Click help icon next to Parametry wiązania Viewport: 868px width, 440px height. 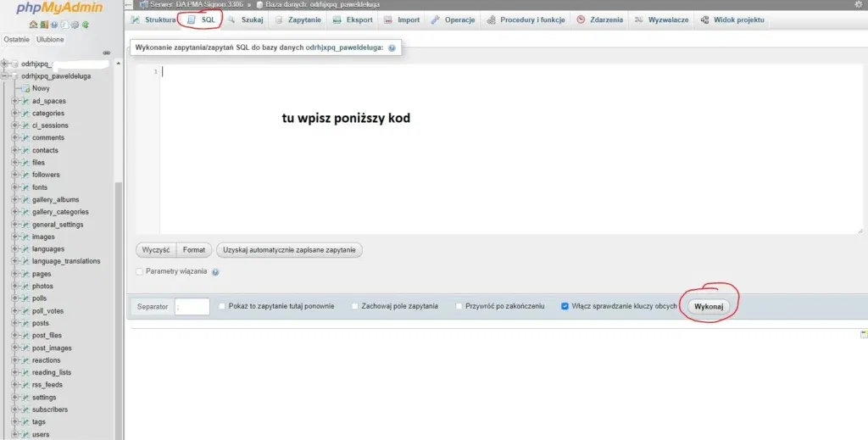pyautogui.click(x=215, y=272)
